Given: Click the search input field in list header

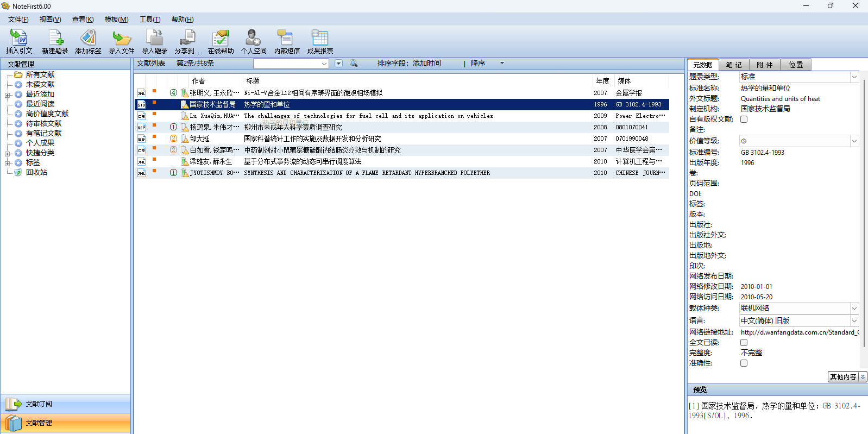Looking at the screenshot, I should pos(287,64).
